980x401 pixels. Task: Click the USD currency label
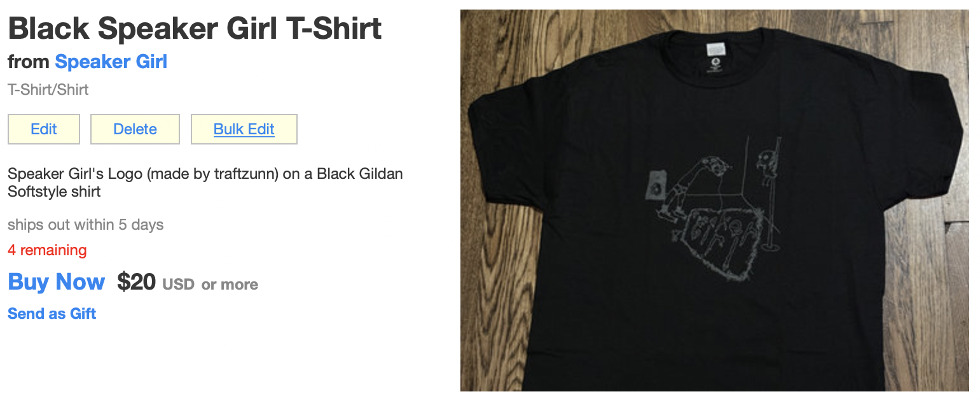click(179, 285)
